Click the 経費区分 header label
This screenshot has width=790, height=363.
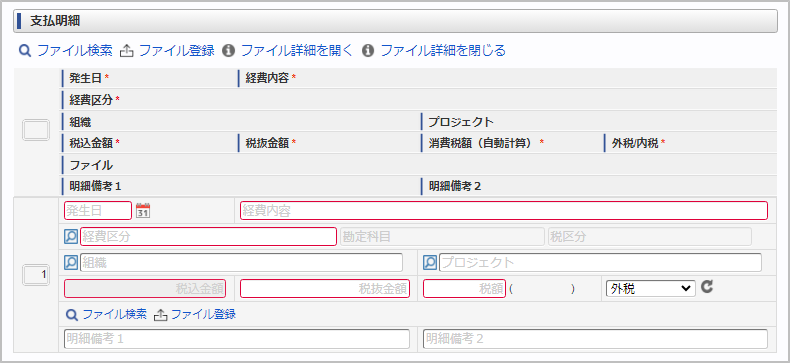pyautogui.click(x=91, y=100)
